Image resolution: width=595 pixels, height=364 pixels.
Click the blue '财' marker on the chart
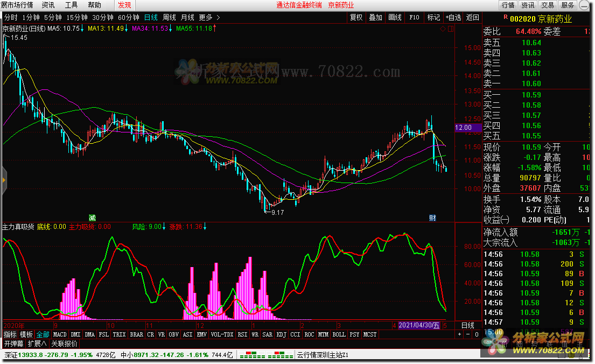coord(432,218)
